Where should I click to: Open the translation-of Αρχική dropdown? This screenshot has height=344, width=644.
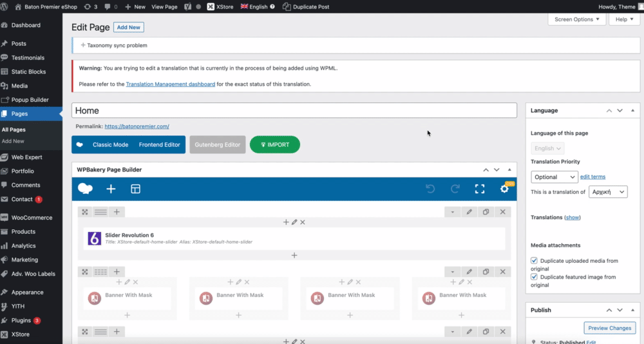(x=608, y=191)
